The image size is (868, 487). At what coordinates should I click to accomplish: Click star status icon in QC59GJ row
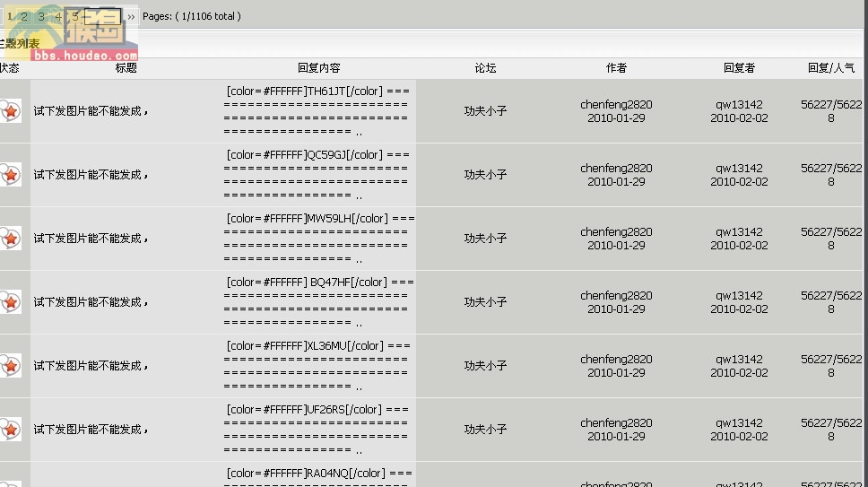coord(10,175)
